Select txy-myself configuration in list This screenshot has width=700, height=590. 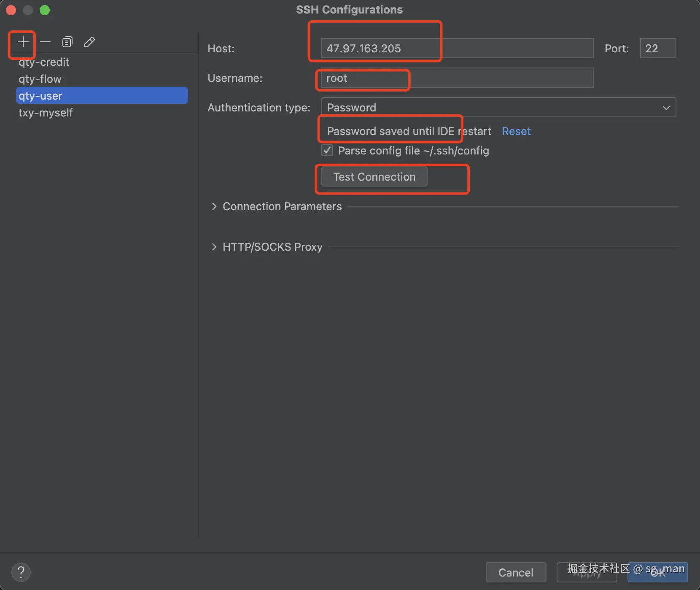coord(46,113)
